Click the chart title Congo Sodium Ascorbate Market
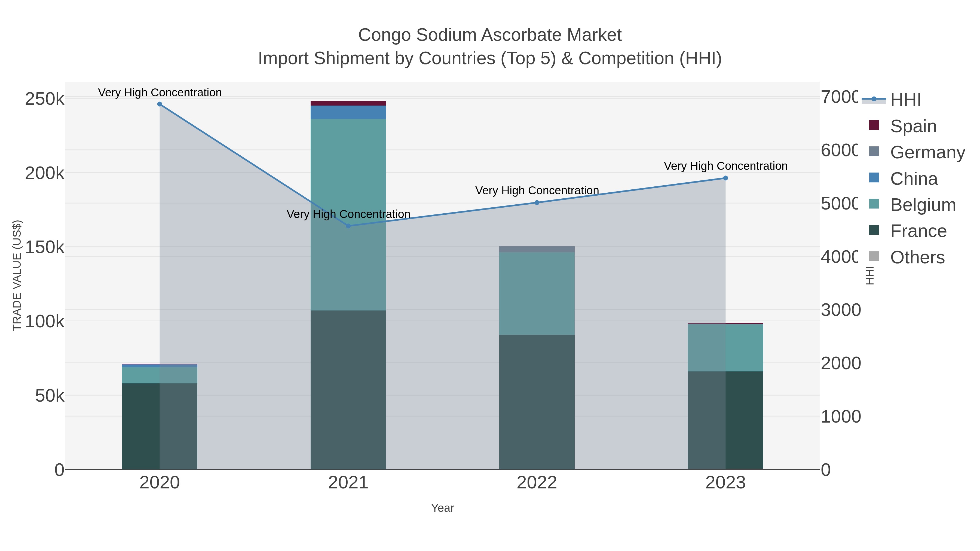The height and width of the screenshot is (551, 980). (x=490, y=35)
